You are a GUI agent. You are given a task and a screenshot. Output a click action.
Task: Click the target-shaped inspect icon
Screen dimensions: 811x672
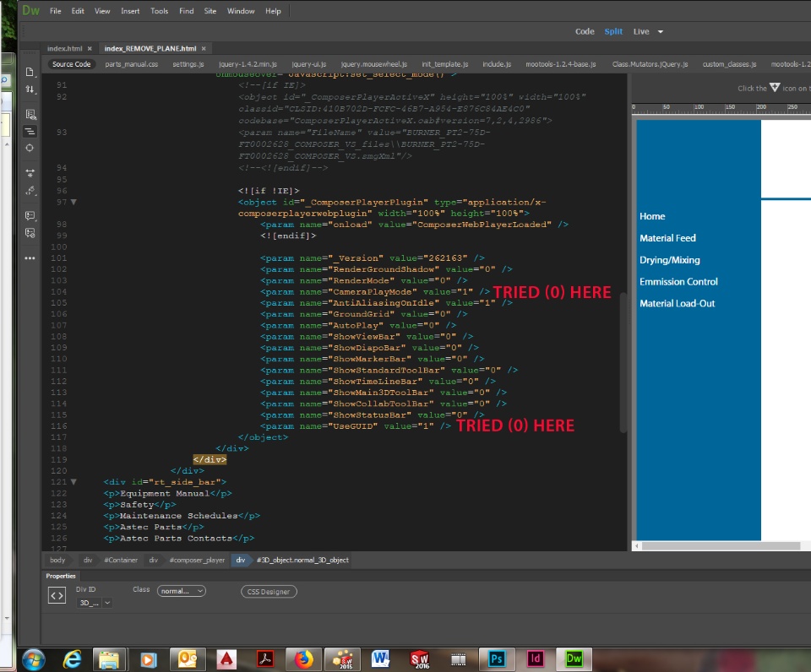[30, 148]
